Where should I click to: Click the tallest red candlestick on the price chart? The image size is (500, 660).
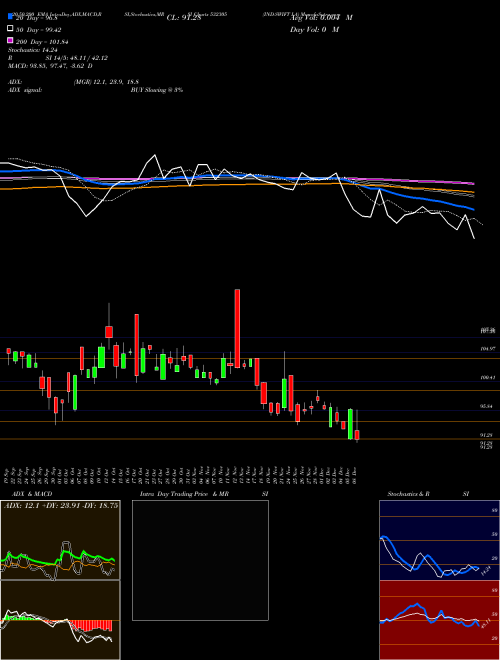click(x=237, y=328)
